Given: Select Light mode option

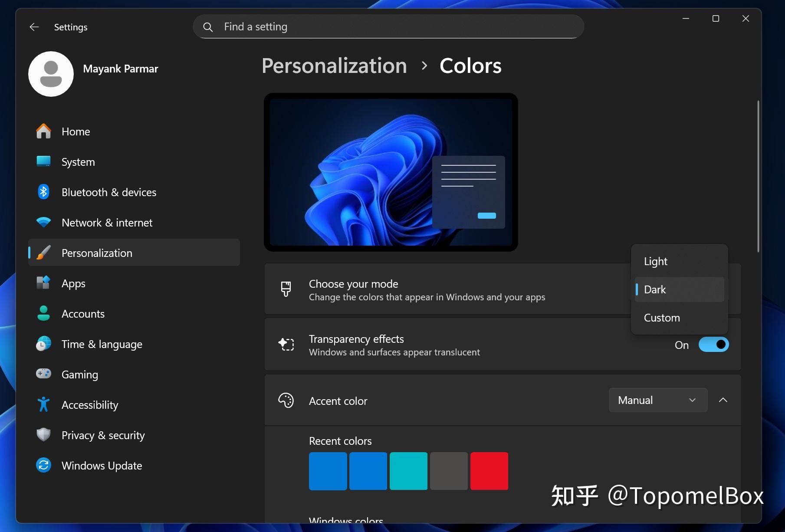Looking at the screenshot, I should [680, 261].
